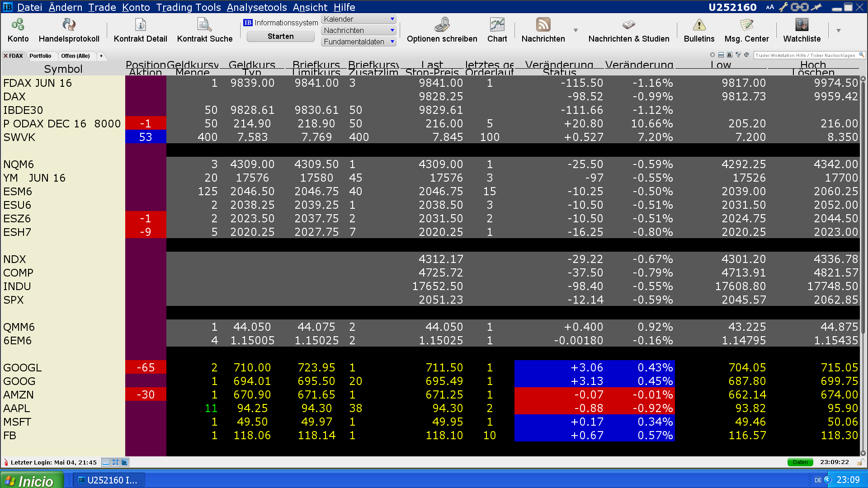Click the red position cell for GOOGL

[146, 368]
